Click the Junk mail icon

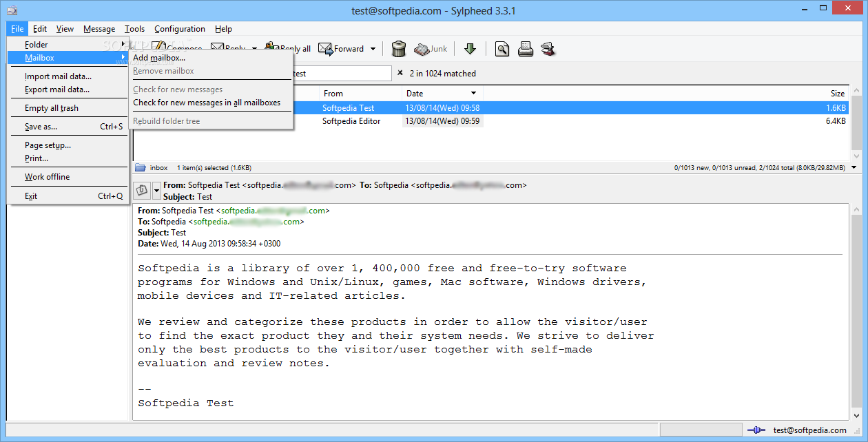click(422, 48)
